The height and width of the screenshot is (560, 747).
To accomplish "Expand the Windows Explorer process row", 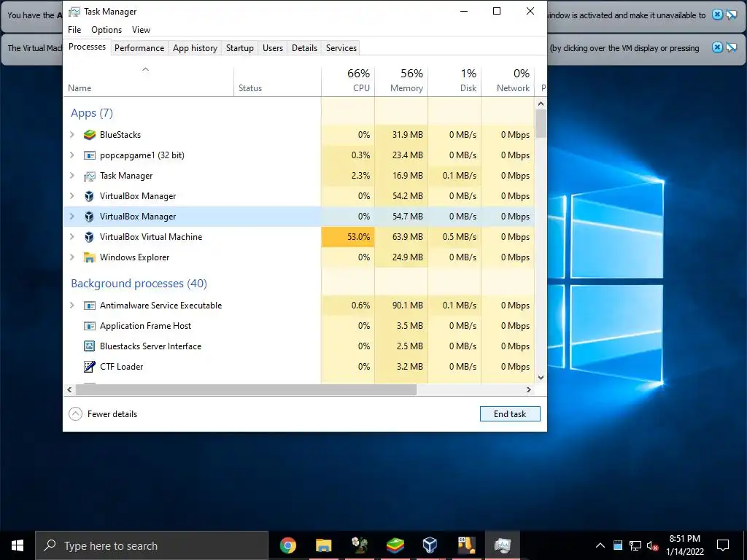I will pyautogui.click(x=72, y=257).
